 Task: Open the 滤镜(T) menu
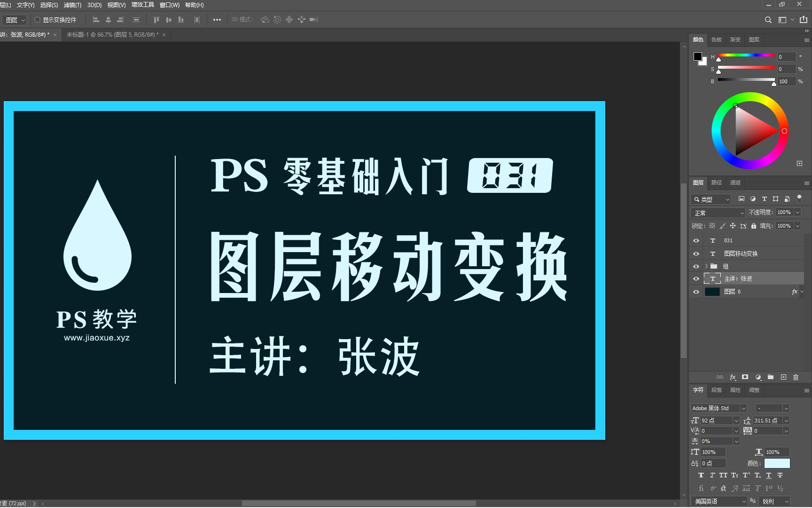[72, 5]
